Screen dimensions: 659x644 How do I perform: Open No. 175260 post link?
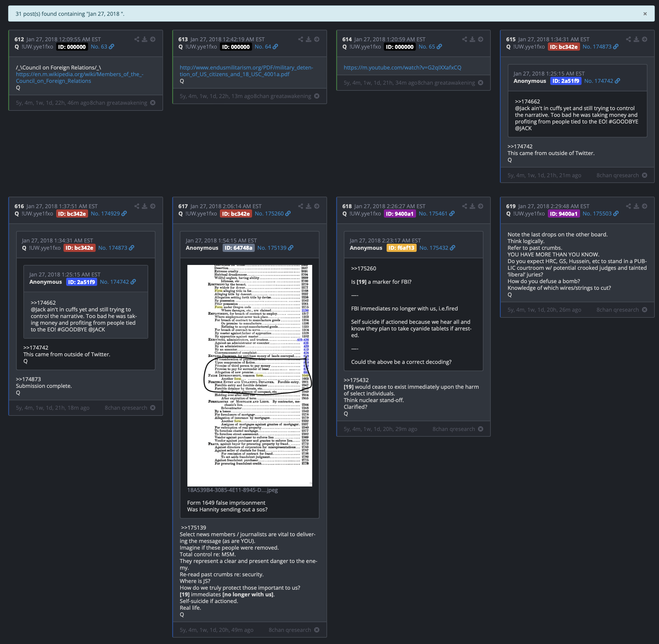pos(272,213)
